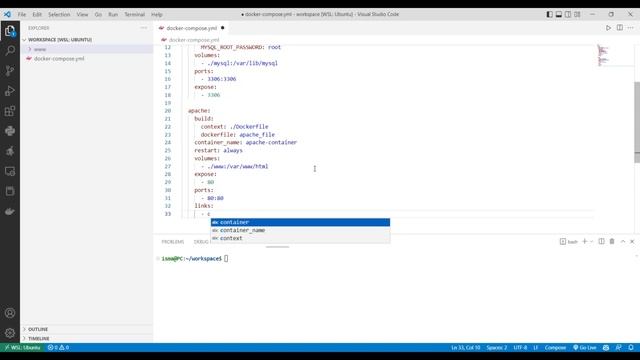Open the Edit menu

[x=37, y=14]
